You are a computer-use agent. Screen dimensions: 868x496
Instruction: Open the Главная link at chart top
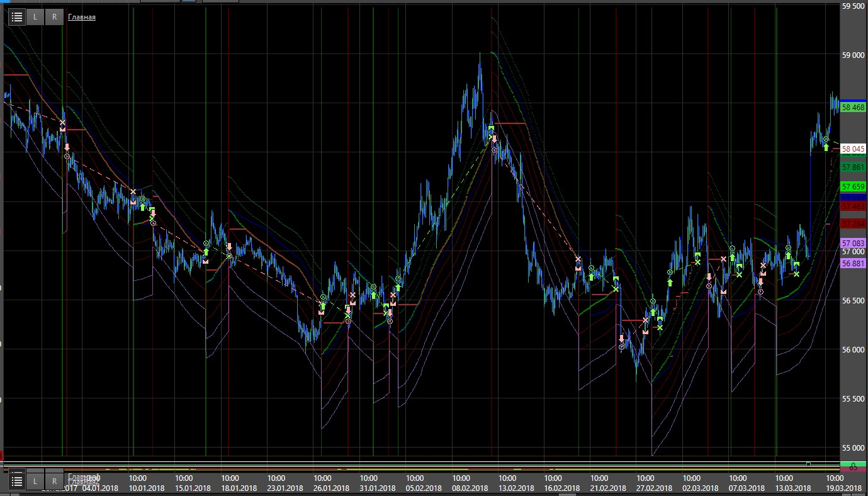tap(82, 17)
